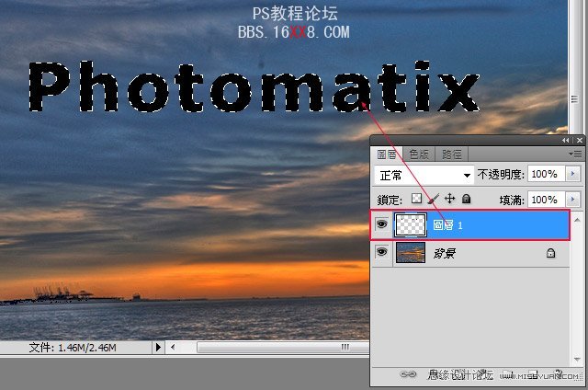Switch to the 圖層 tab
The width and height of the screenshot is (588, 390).
click(x=387, y=155)
